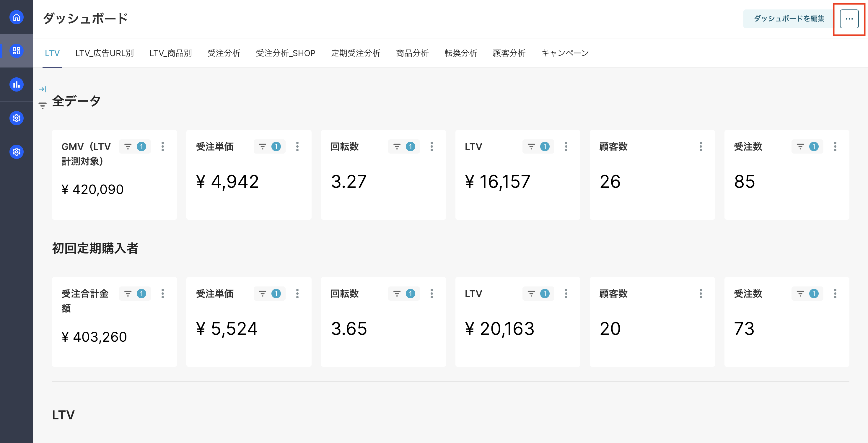
Task: Switch to the LTV_広告URL別 tab
Action: click(105, 53)
